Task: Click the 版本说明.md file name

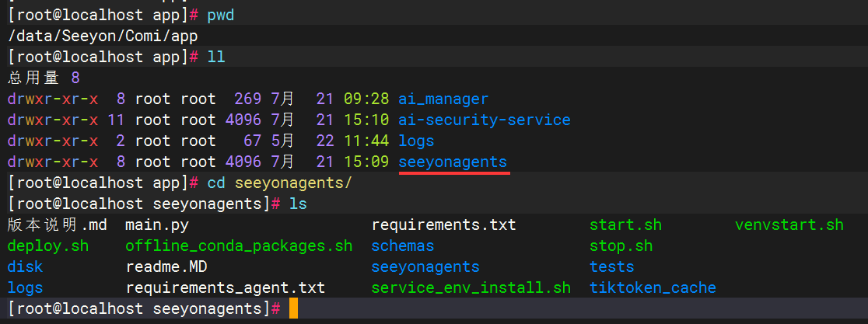Action: [x=57, y=225]
